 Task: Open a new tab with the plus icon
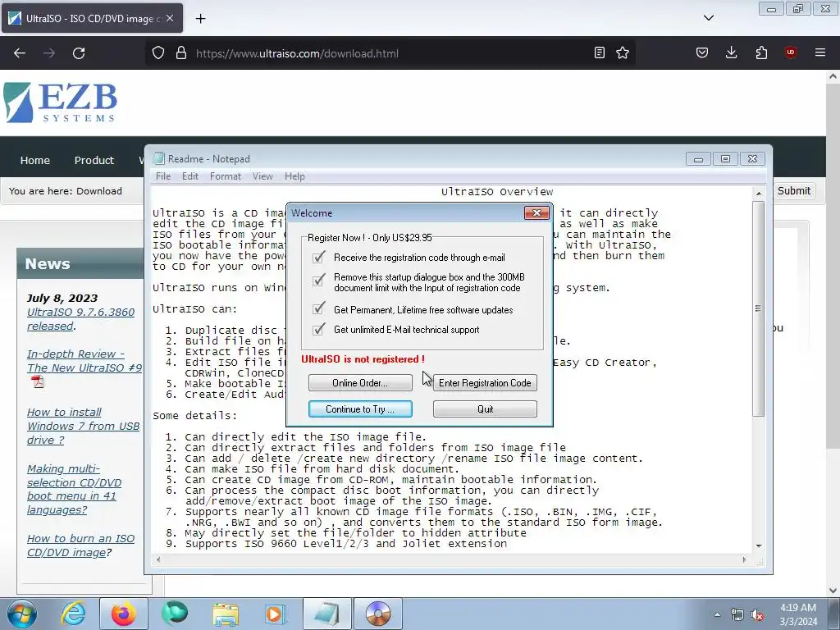click(x=200, y=19)
